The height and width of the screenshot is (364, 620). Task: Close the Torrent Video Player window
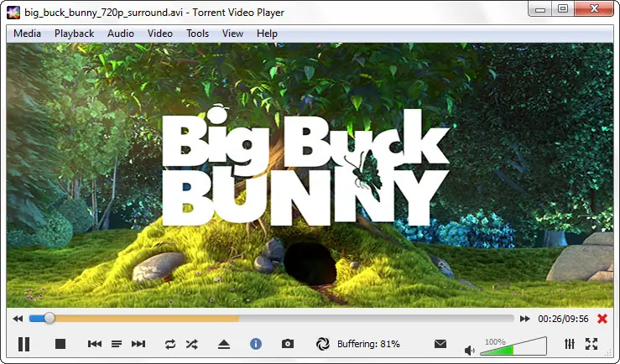coord(593,9)
